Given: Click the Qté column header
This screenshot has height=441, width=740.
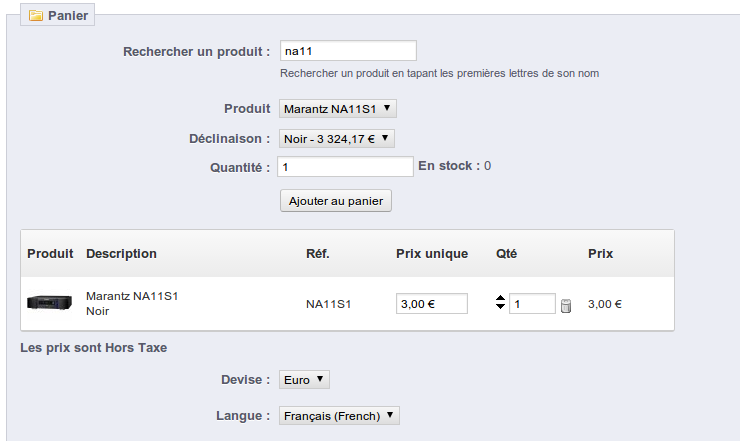Looking at the screenshot, I should tap(506, 254).
